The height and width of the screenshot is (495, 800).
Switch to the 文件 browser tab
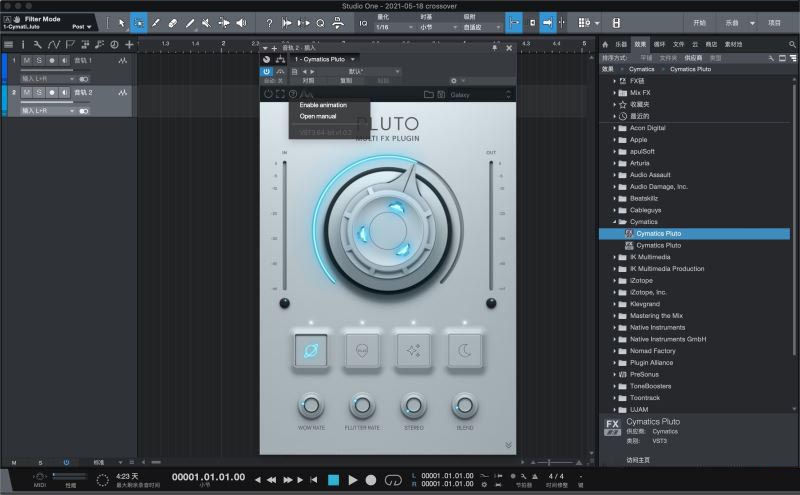click(x=678, y=44)
